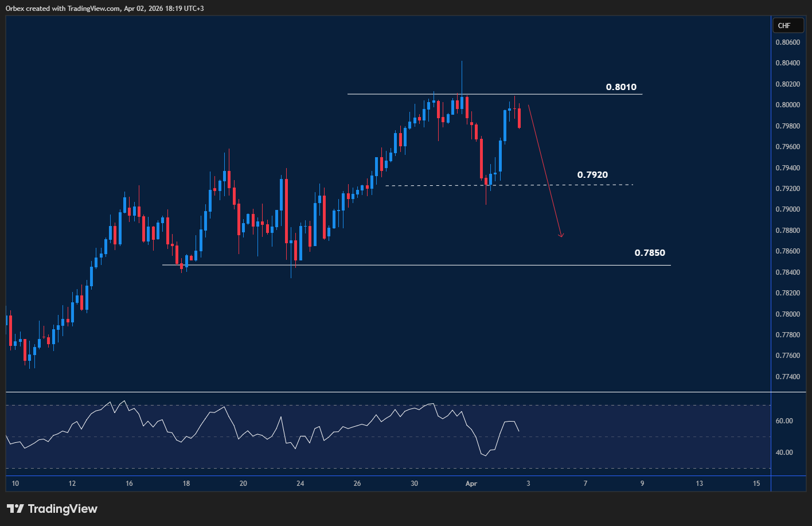Click the 40.00 RSI scale value

(784, 453)
